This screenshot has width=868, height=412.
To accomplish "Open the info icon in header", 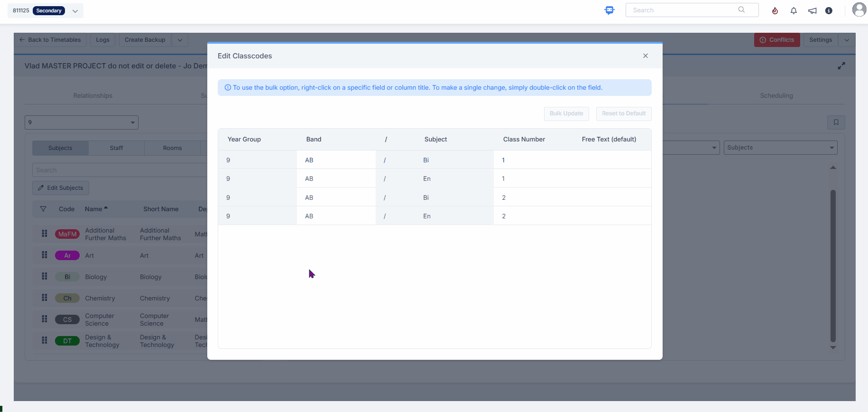I will [x=829, y=10].
